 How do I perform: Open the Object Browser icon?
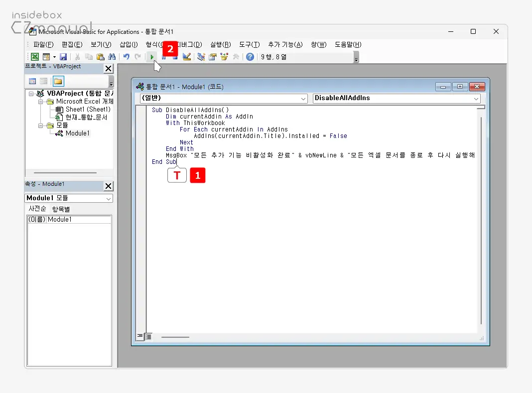(224, 57)
